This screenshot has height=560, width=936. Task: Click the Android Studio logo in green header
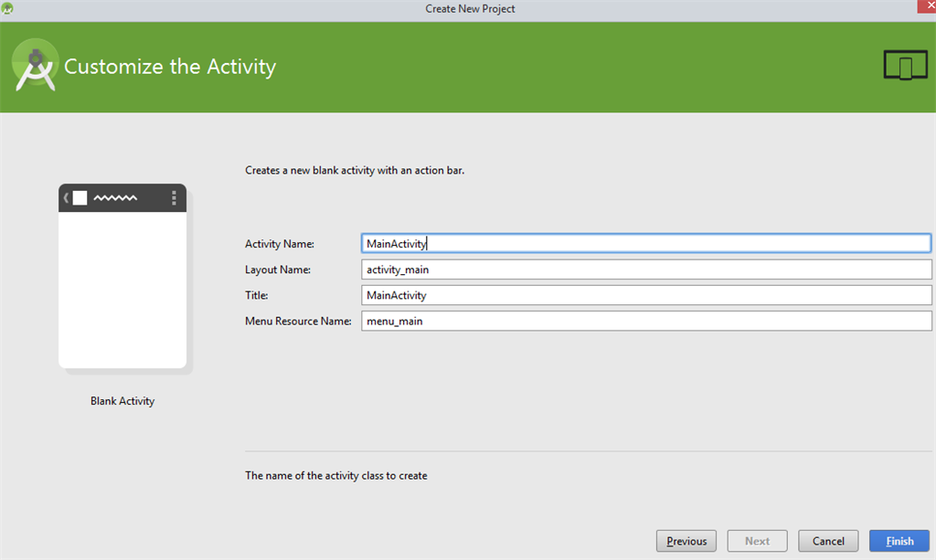click(35, 65)
